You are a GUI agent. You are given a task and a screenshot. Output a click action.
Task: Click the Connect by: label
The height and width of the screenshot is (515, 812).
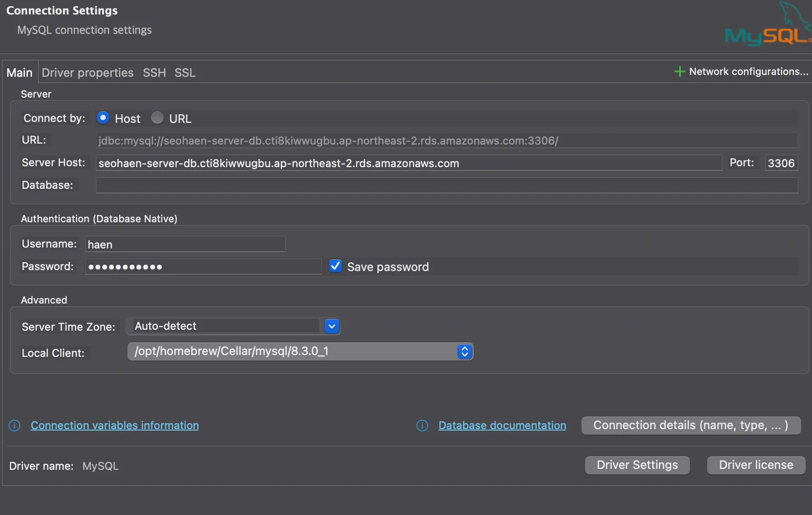point(54,118)
